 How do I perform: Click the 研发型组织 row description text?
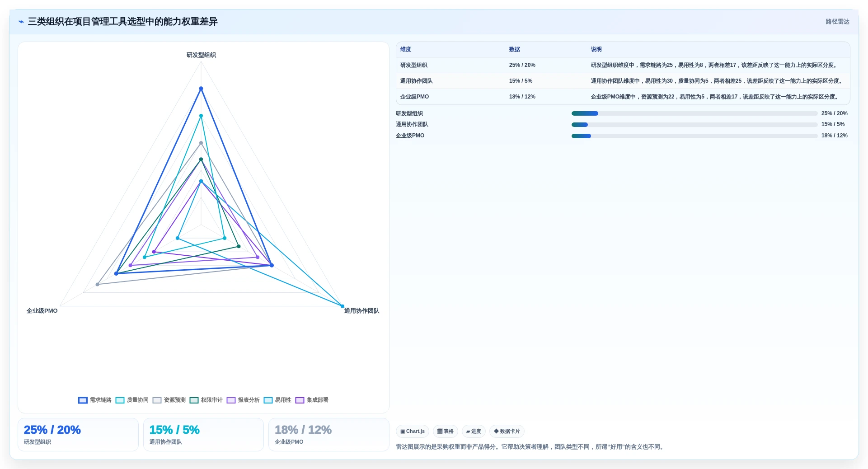[x=715, y=66]
